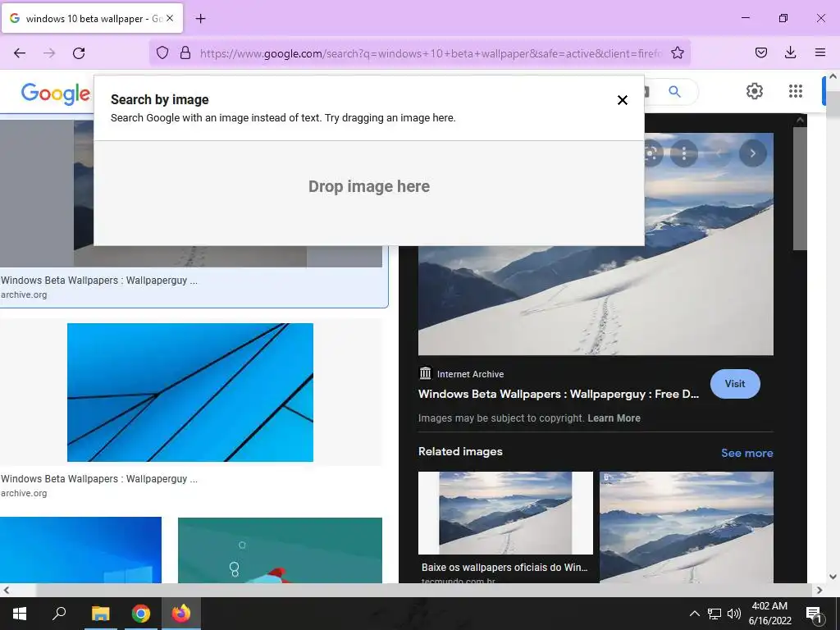Open Windows taskbar search
This screenshot has height=630, width=840.
pyautogui.click(x=59, y=614)
